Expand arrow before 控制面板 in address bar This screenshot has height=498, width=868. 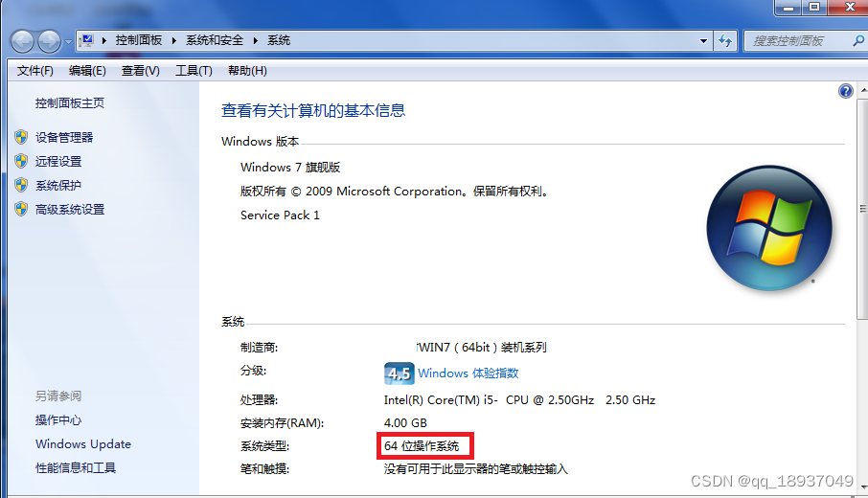(104, 40)
